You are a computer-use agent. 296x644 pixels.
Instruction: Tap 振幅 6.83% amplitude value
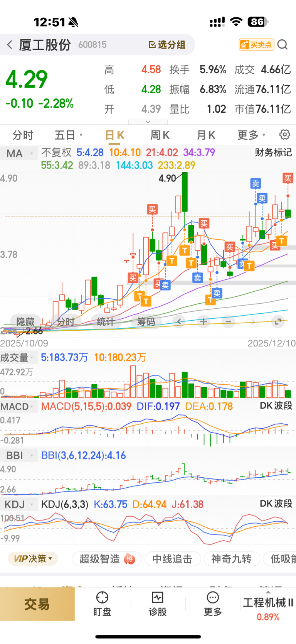(198, 90)
